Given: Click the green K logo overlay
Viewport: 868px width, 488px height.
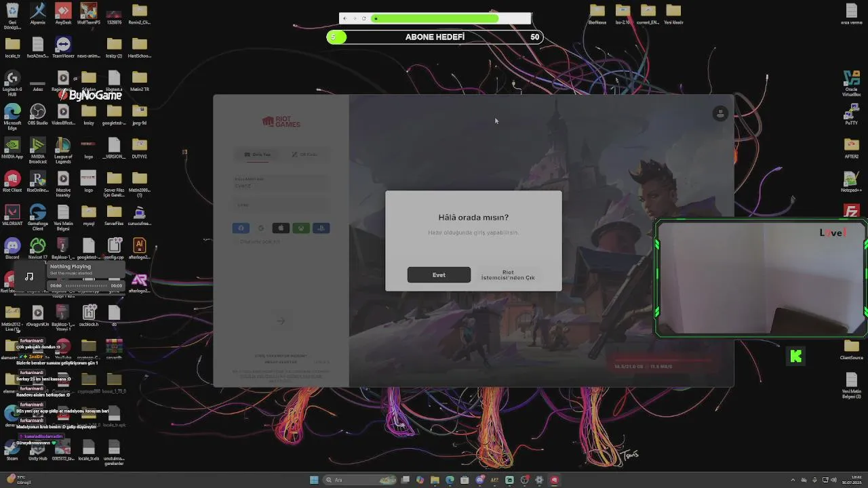Looking at the screenshot, I should pyautogui.click(x=796, y=356).
